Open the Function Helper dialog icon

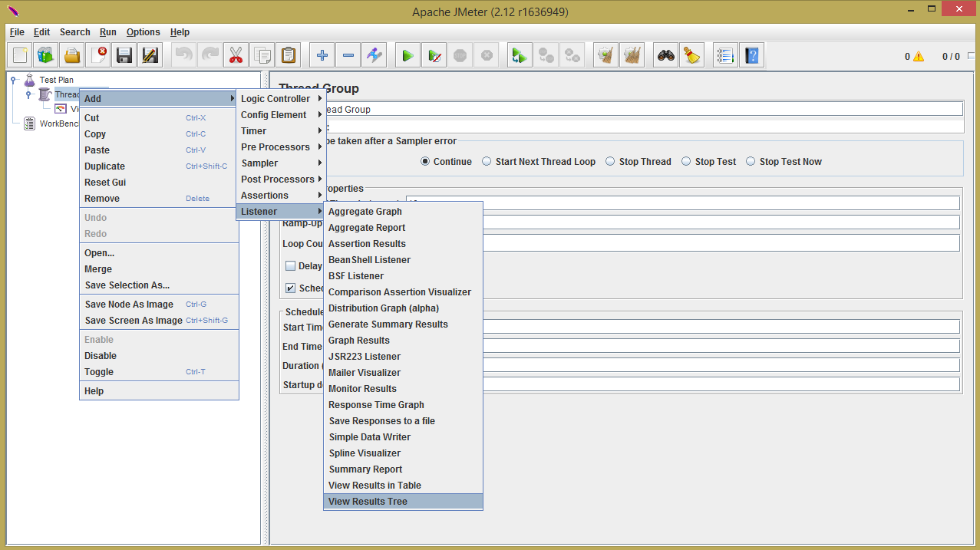(x=725, y=55)
